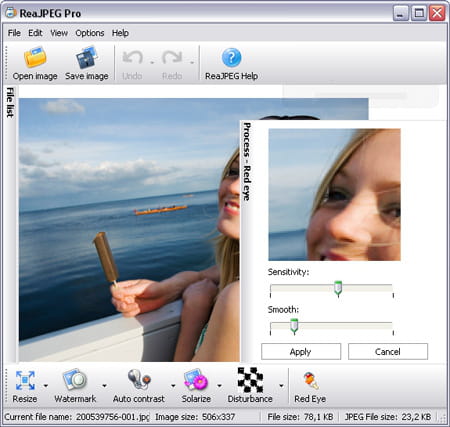Select the Resize tool icon
The height and width of the screenshot is (427, 450).
25,380
